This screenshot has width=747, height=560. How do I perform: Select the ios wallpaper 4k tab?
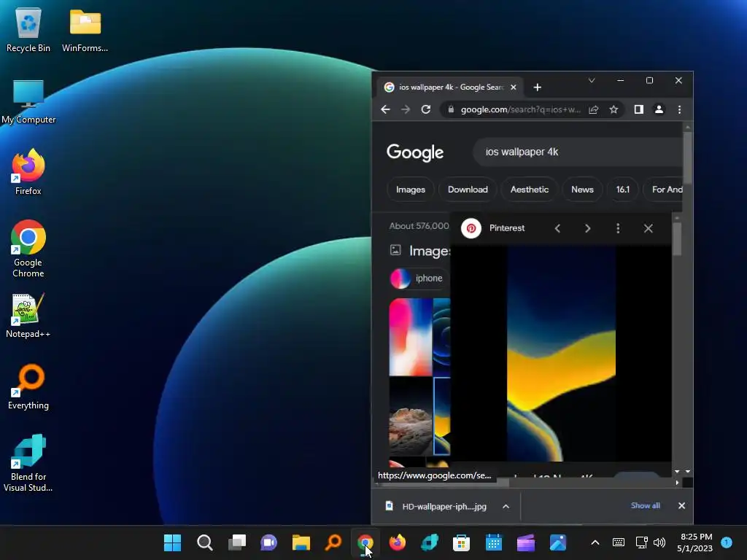[x=450, y=87]
